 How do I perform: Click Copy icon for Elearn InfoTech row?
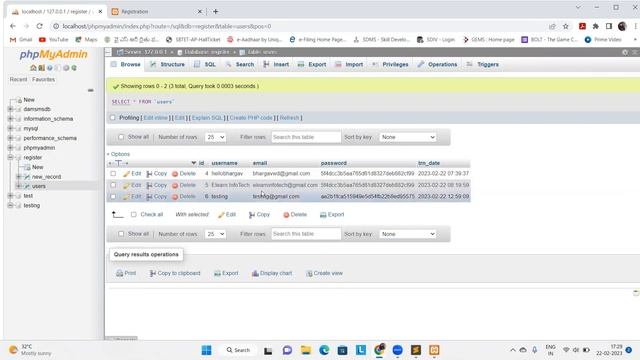click(x=149, y=185)
